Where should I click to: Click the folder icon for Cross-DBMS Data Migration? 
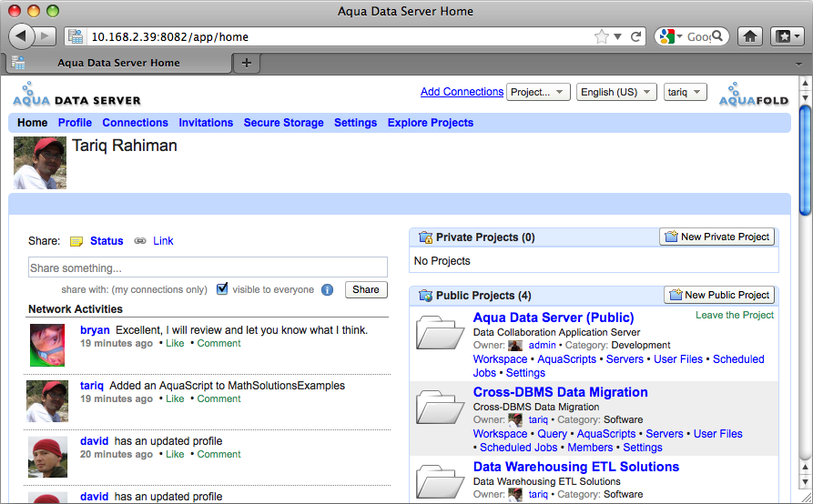pos(441,407)
